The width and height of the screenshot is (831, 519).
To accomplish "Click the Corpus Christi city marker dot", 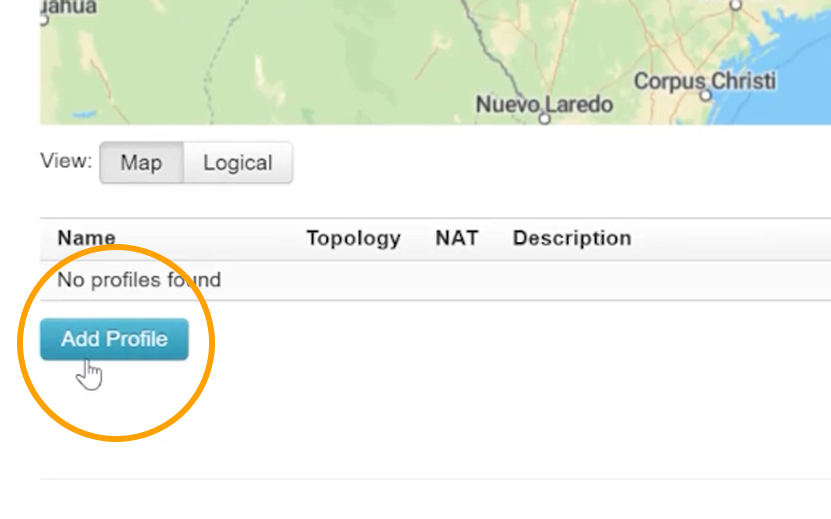I will tap(706, 96).
